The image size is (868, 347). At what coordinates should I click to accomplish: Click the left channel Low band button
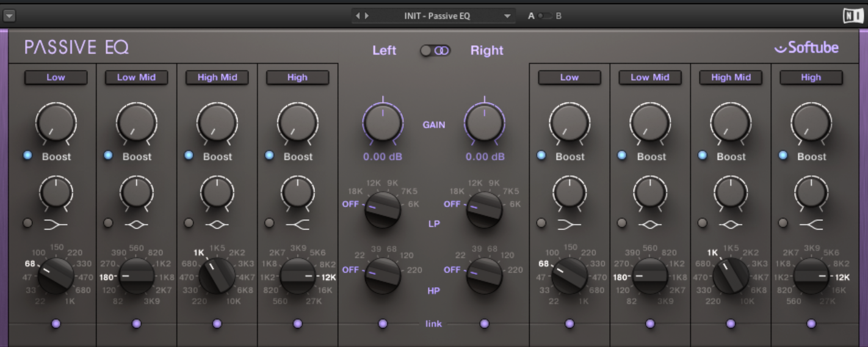[x=56, y=77]
